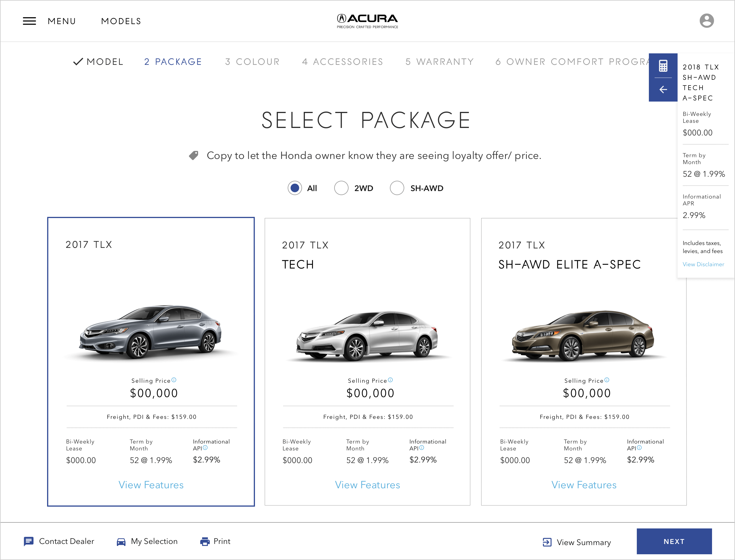Click the '2017 TLX' title on first card

click(x=89, y=245)
